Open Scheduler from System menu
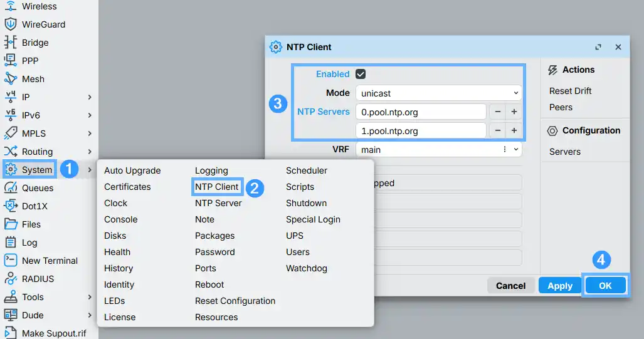 tap(307, 170)
